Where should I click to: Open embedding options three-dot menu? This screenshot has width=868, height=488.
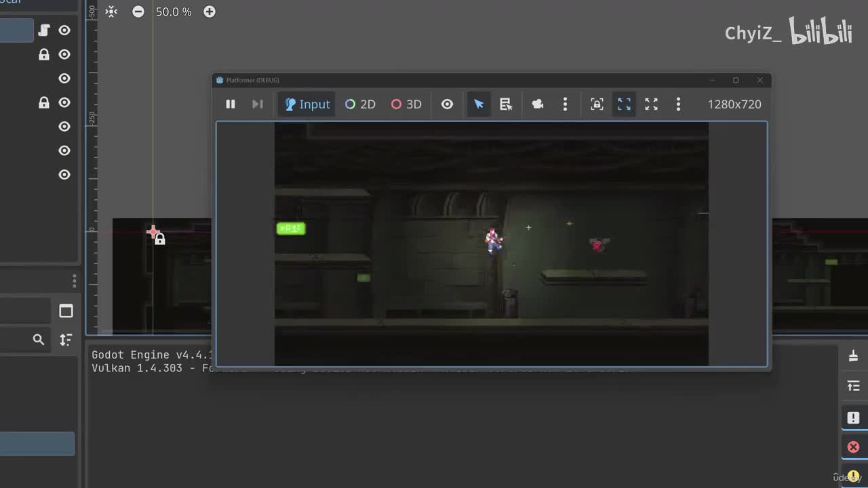pyautogui.click(x=678, y=104)
